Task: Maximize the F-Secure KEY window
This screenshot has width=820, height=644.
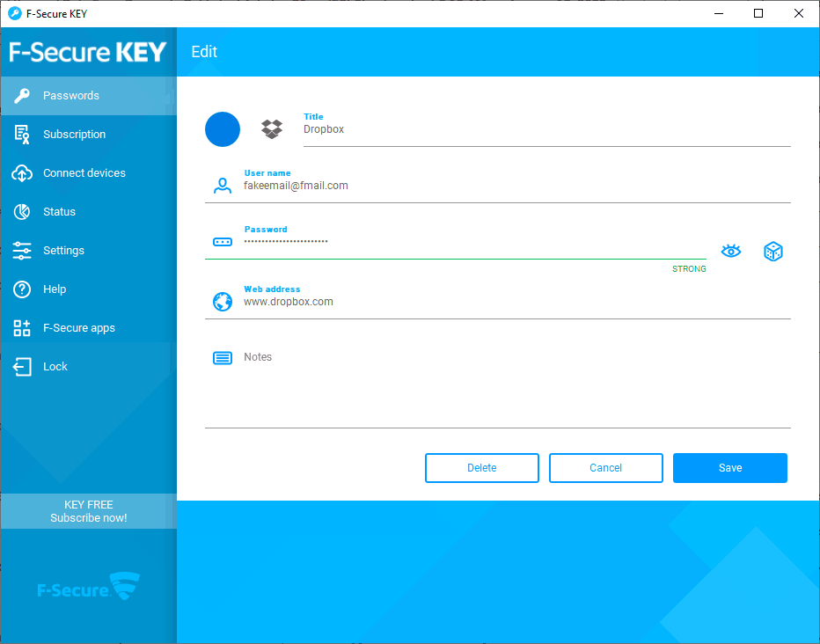Action: pyautogui.click(x=758, y=13)
